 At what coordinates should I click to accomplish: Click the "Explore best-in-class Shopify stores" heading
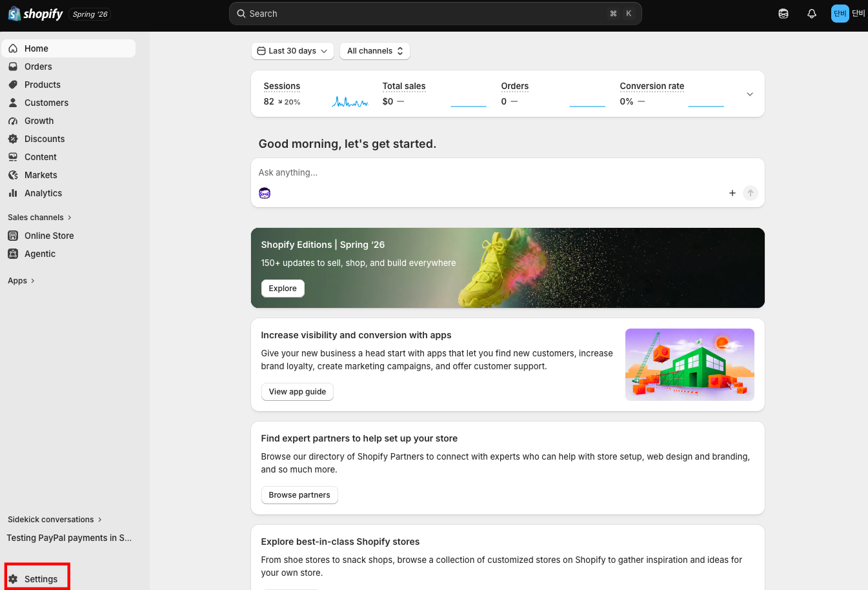coord(340,542)
